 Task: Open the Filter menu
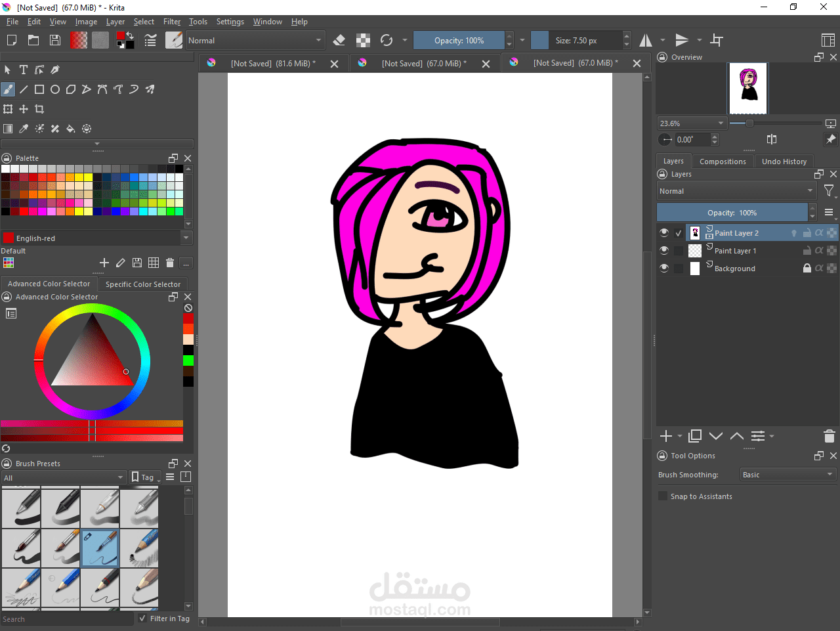172,22
